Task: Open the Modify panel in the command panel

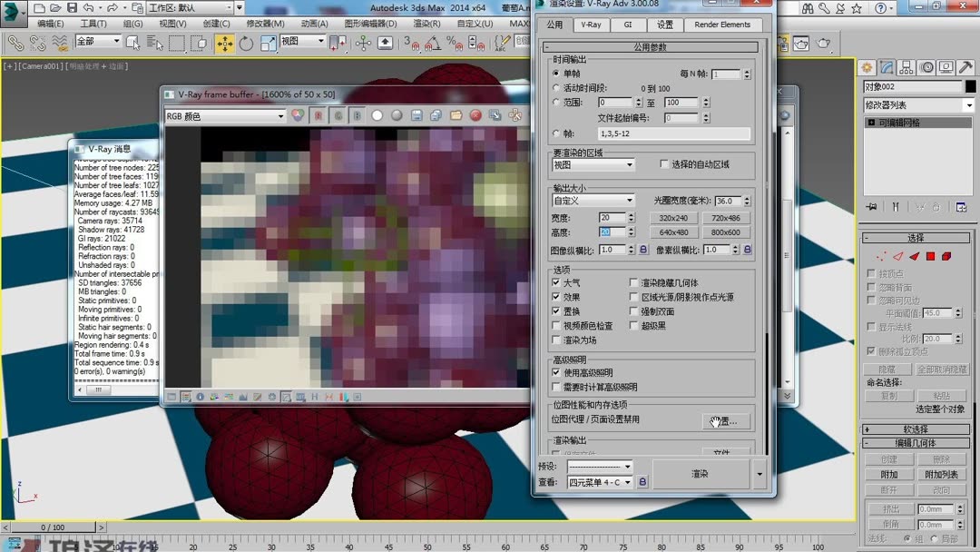Action: tap(888, 66)
